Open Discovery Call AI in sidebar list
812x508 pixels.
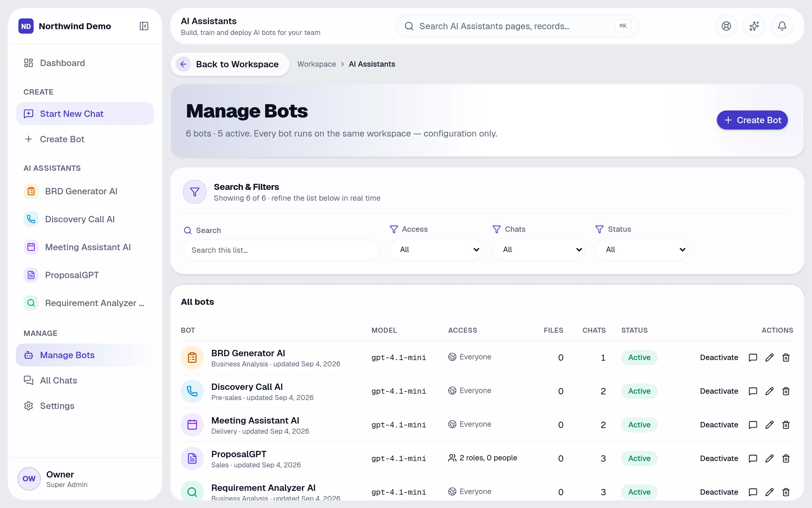[x=85, y=219]
